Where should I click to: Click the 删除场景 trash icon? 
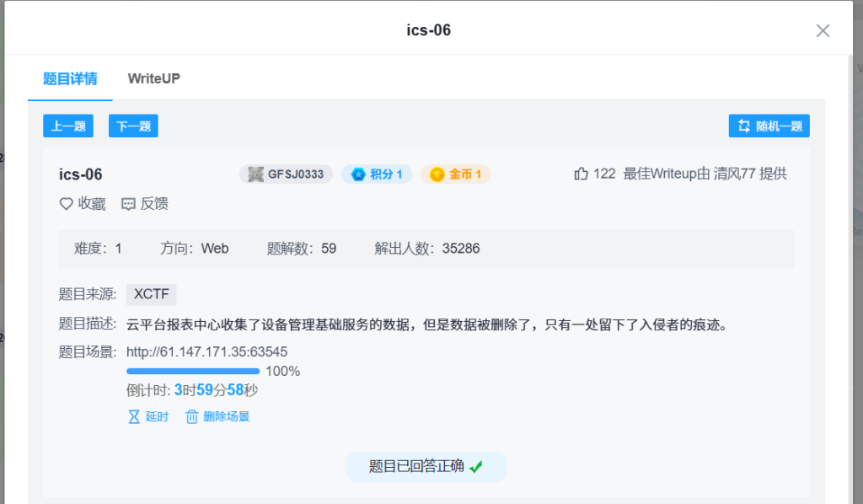pyautogui.click(x=192, y=416)
